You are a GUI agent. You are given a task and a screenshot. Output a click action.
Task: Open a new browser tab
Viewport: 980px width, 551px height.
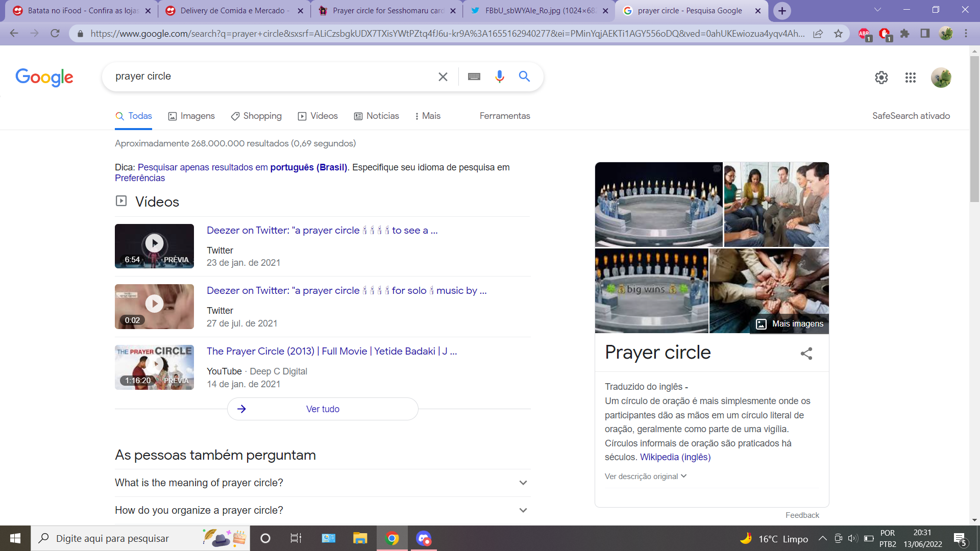point(782,11)
